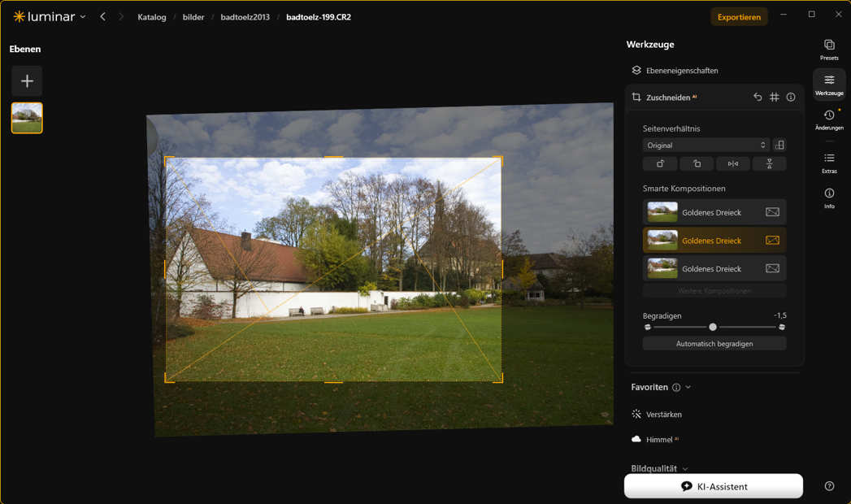The image size is (851, 504).
Task: Click the Begradigen slider handle
Action: 713,327
